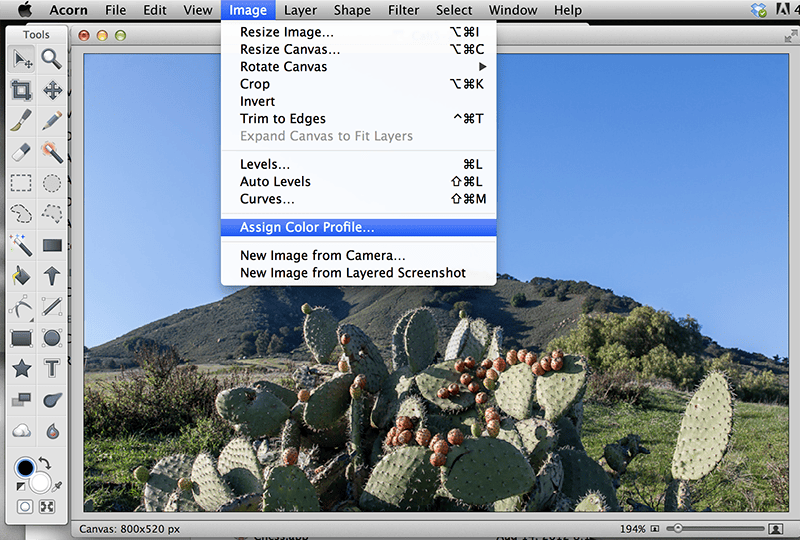Expand the Rotate Canvas submenu
Screen dimensions: 800x540
tap(359, 66)
